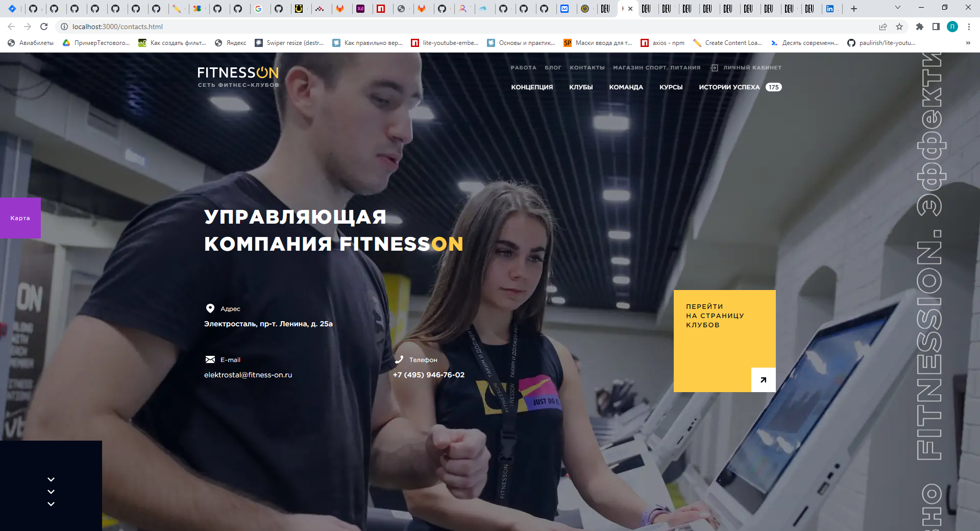Screen dimensions: 980x531
Task: Open Личный кабинет via the login icon
Action: [714, 67]
